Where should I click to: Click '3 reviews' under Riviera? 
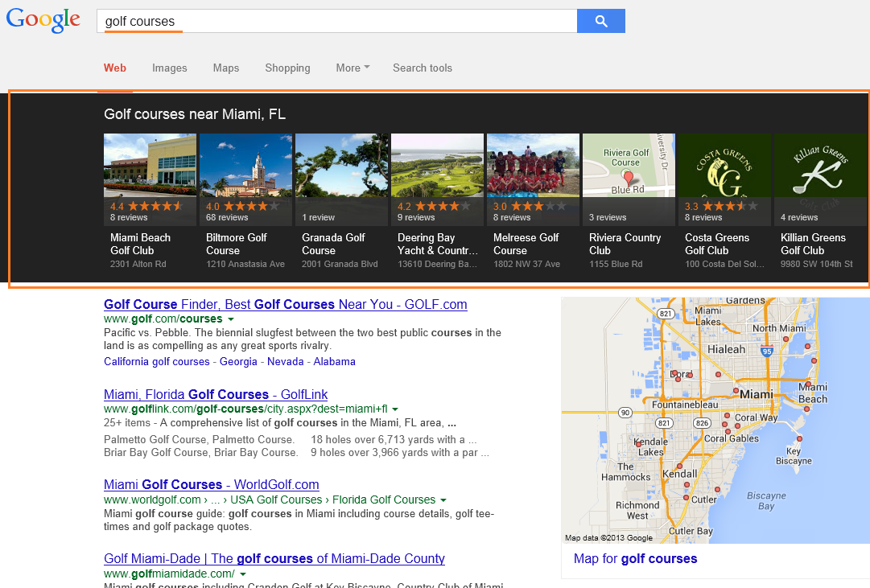(608, 217)
